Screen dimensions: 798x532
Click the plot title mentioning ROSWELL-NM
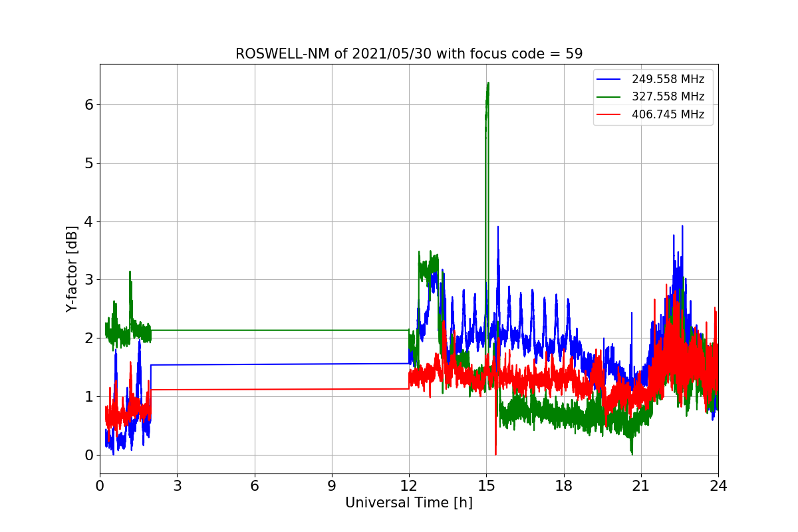[409, 54]
